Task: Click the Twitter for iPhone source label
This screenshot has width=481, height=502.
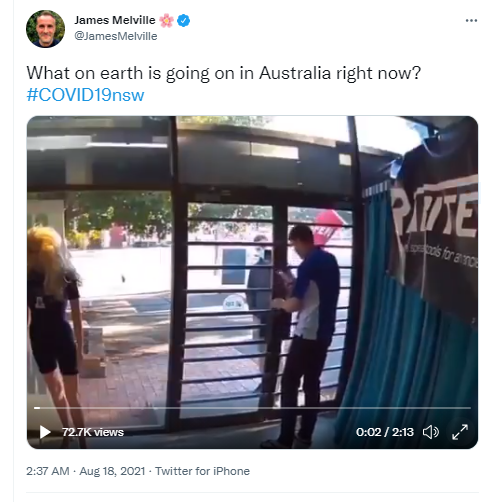Action: tap(202, 471)
